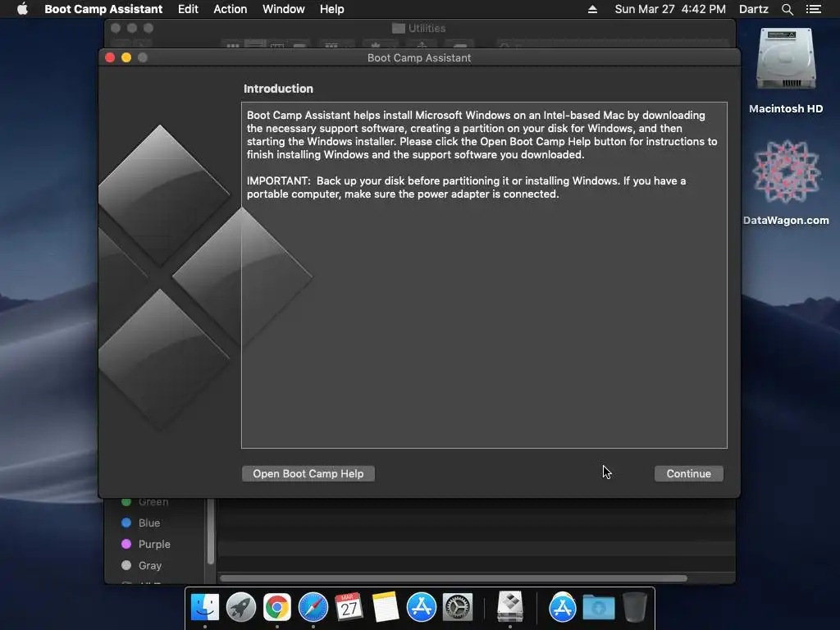Image resolution: width=840 pixels, height=630 pixels.
Task: Open Notes from the Dock
Action: (x=386, y=607)
